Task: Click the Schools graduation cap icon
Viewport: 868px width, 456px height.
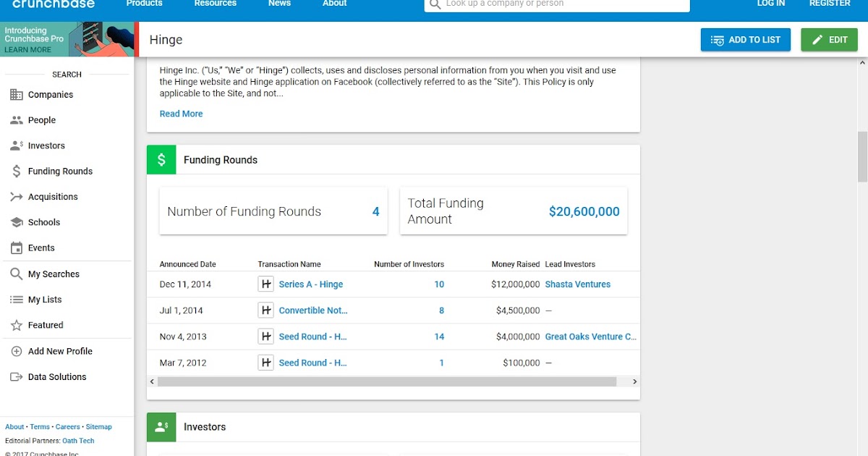Action: click(x=16, y=222)
